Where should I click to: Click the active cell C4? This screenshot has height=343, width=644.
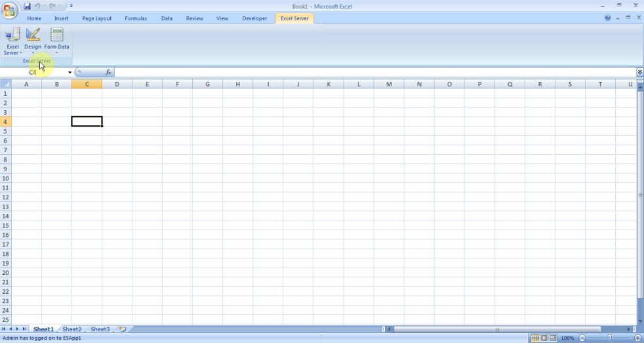click(x=87, y=121)
